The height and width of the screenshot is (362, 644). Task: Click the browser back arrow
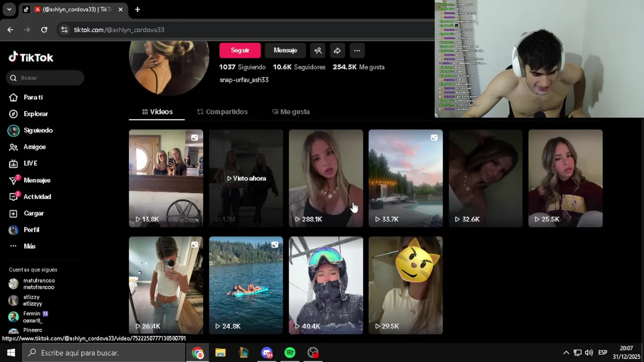[10, 30]
